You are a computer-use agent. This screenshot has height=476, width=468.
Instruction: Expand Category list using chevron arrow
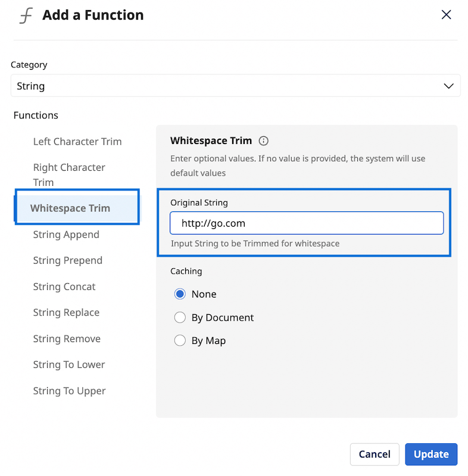449,86
